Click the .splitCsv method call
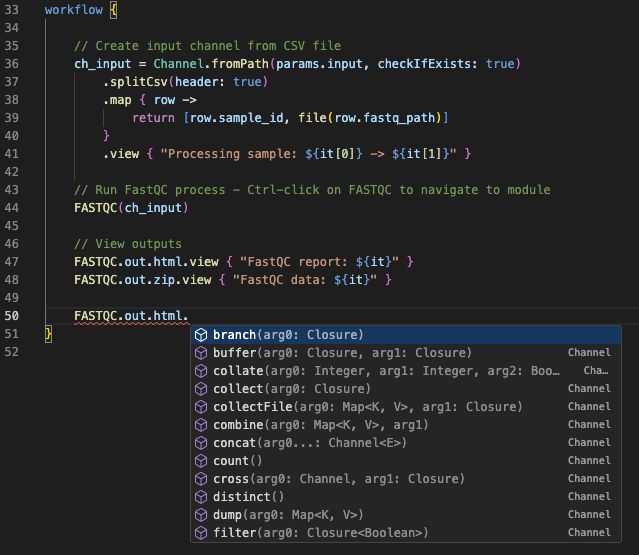The width and height of the screenshot is (639, 555). click(138, 82)
